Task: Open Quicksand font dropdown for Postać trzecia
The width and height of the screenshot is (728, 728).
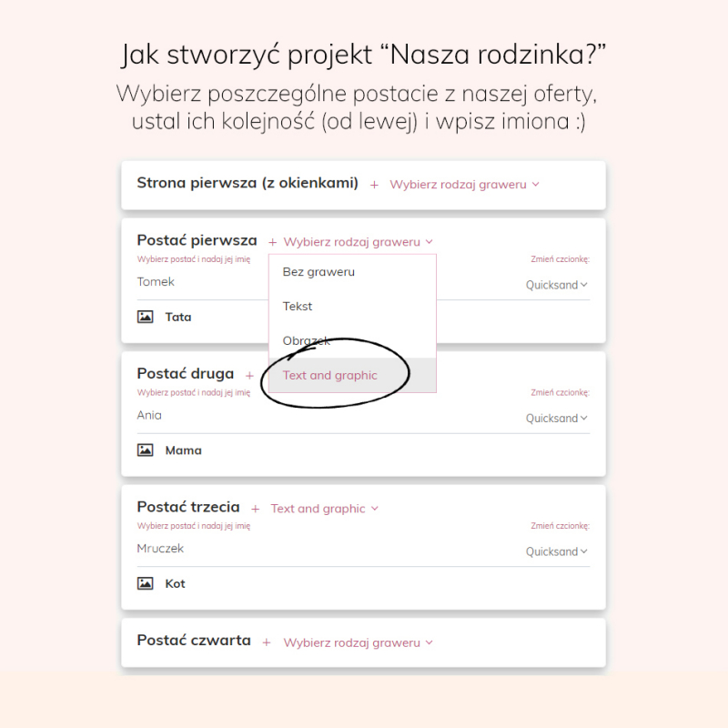Action: point(557,551)
